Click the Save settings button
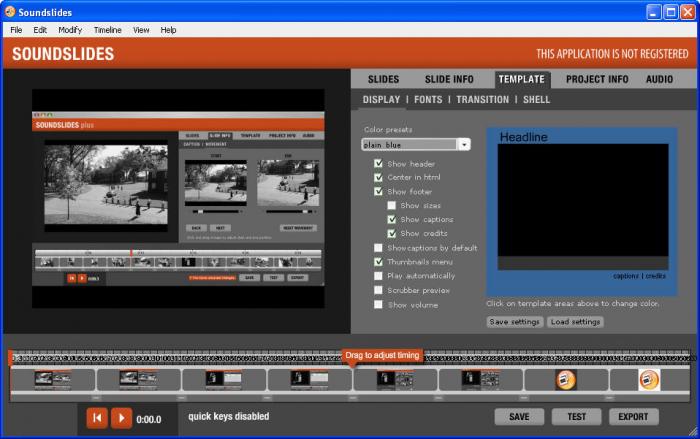The image size is (700, 439). (x=515, y=322)
